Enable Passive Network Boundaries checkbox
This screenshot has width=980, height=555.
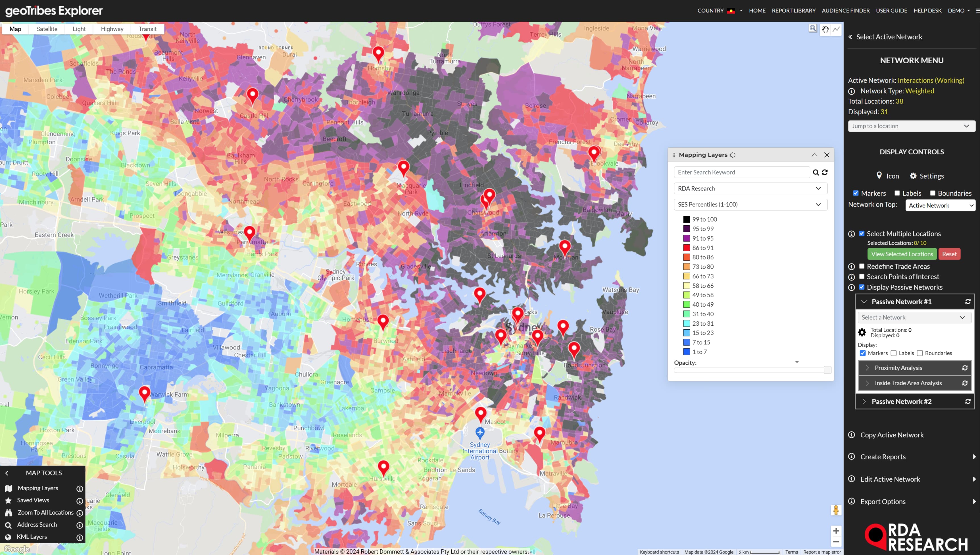click(x=920, y=353)
